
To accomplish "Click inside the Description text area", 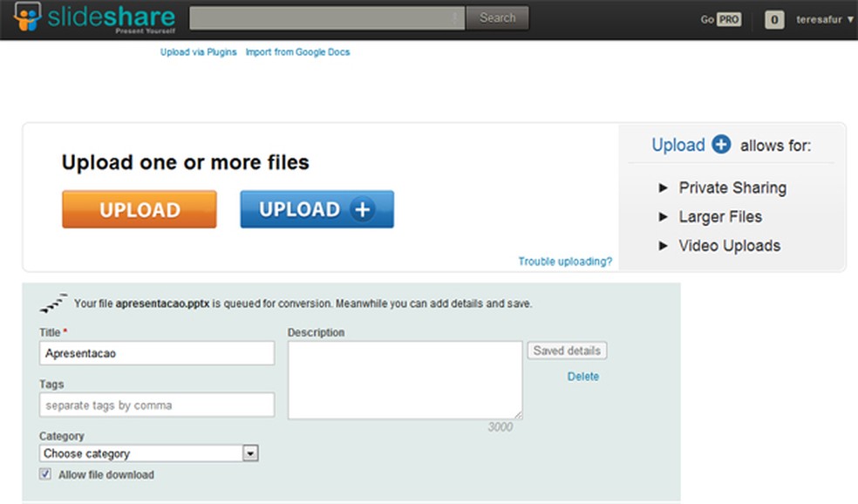I will (x=405, y=380).
